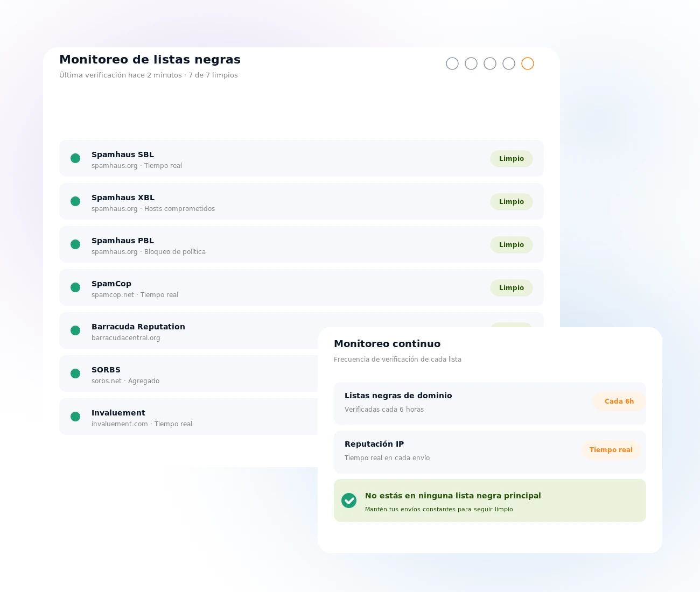Click the green status dot beside Spamhaus SBL
The image size is (700, 592).
click(x=75, y=158)
